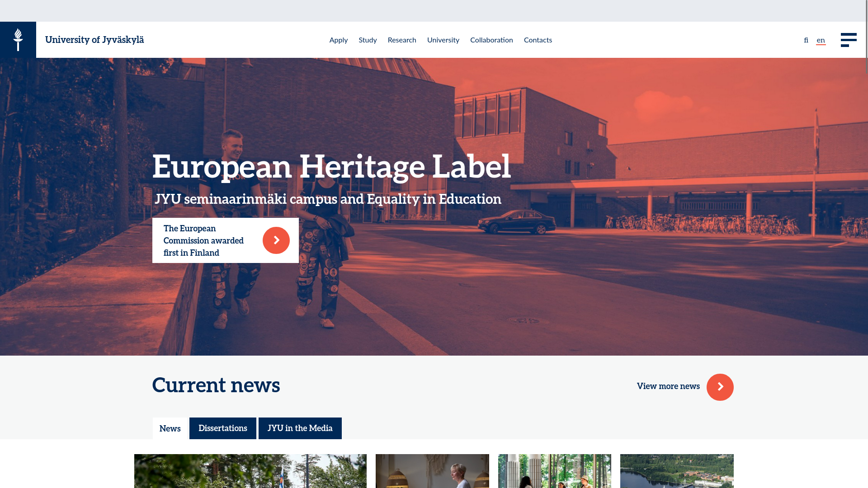Image resolution: width=868 pixels, height=488 pixels.
Task: Click the Current news heading
Action: coord(216,385)
